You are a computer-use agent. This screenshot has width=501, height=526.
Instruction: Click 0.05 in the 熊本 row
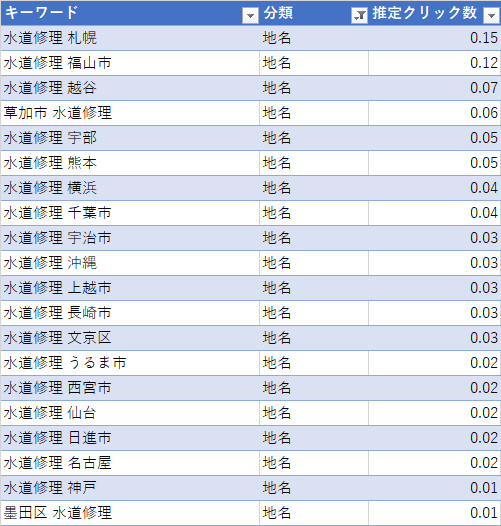point(484,163)
